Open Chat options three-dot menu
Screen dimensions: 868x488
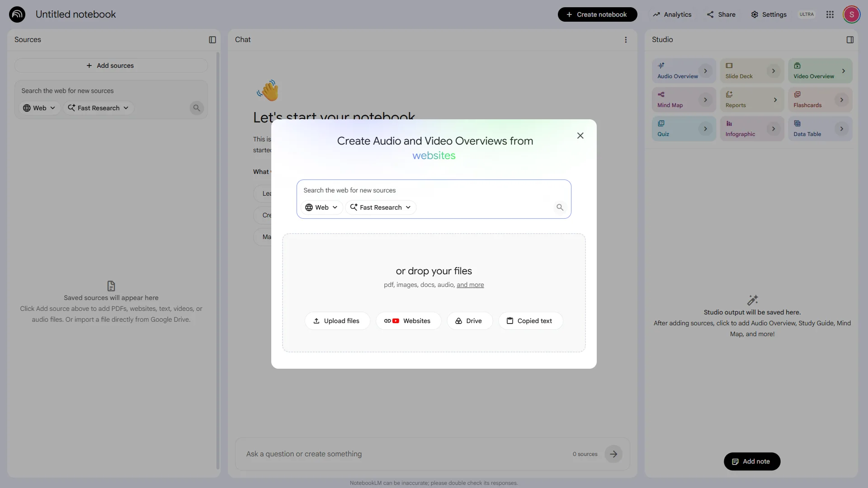(x=626, y=40)
